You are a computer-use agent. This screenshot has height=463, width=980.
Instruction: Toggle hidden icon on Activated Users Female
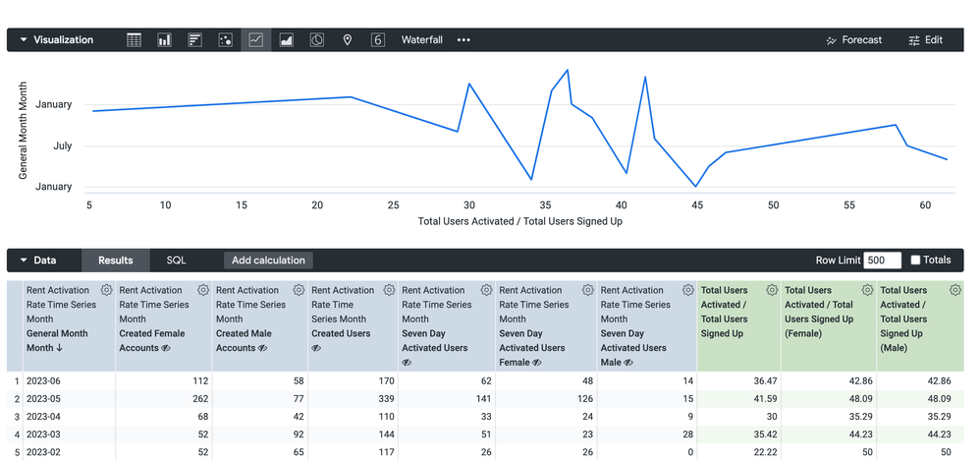pos(537,363)
